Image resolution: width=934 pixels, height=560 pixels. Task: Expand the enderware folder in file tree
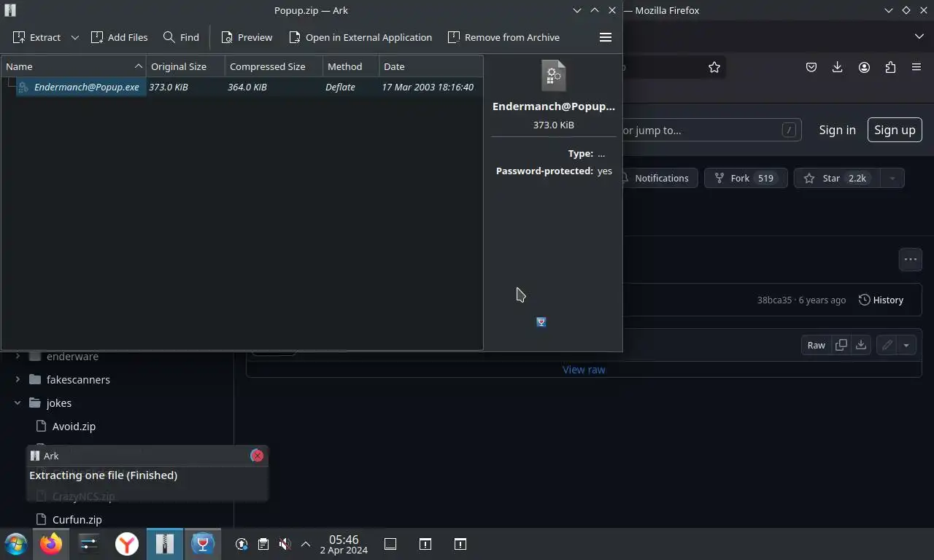pyautogui.click(x=18, y=357)
